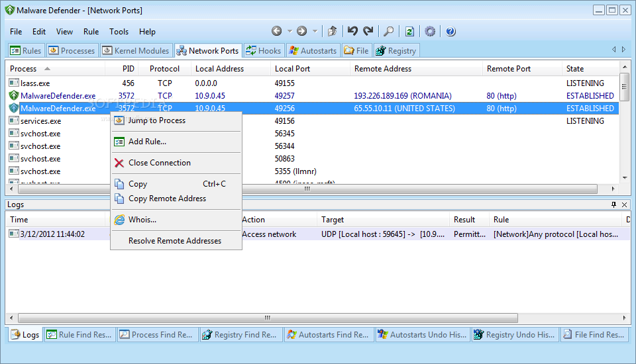Click the Logs horizontal scrollbar right arrow

[625, 318]
